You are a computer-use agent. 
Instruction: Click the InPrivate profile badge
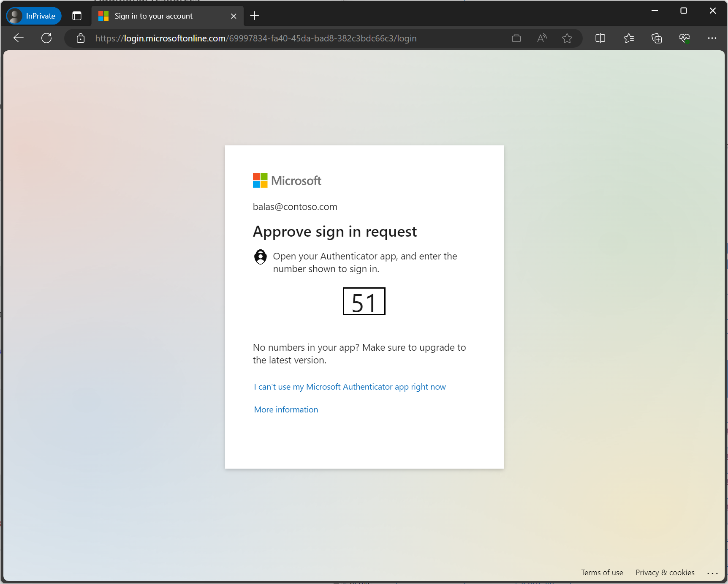(x=34, y=16)
